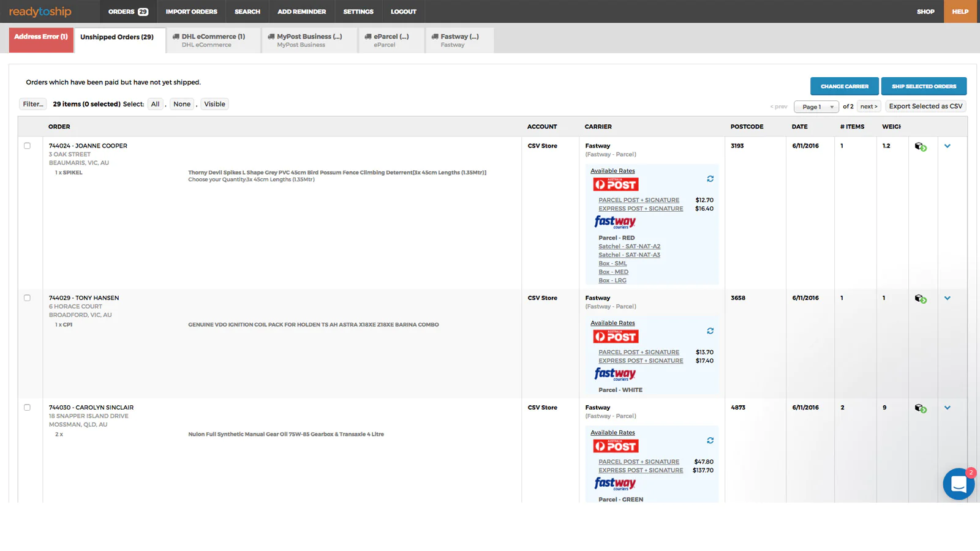Viewport: 980px width, 551px height.
Task: Open the chat support bubble
Action: tap(958, 484)
